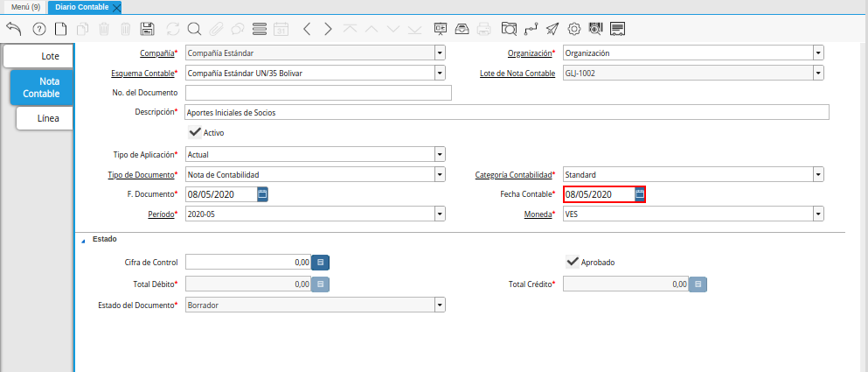Open the find record magnifier icon
This screenshot has height=372, width=868.
pos(194,29)
